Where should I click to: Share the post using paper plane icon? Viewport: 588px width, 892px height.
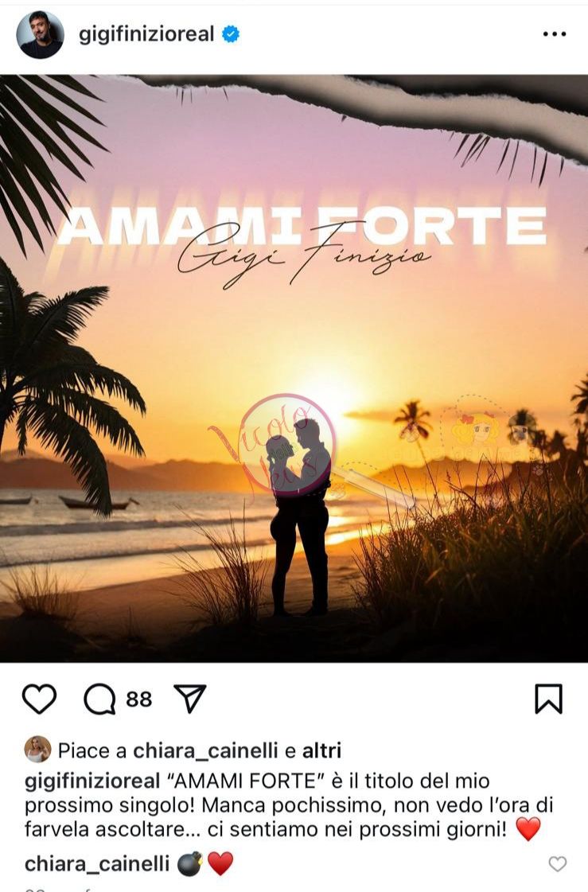189,699
